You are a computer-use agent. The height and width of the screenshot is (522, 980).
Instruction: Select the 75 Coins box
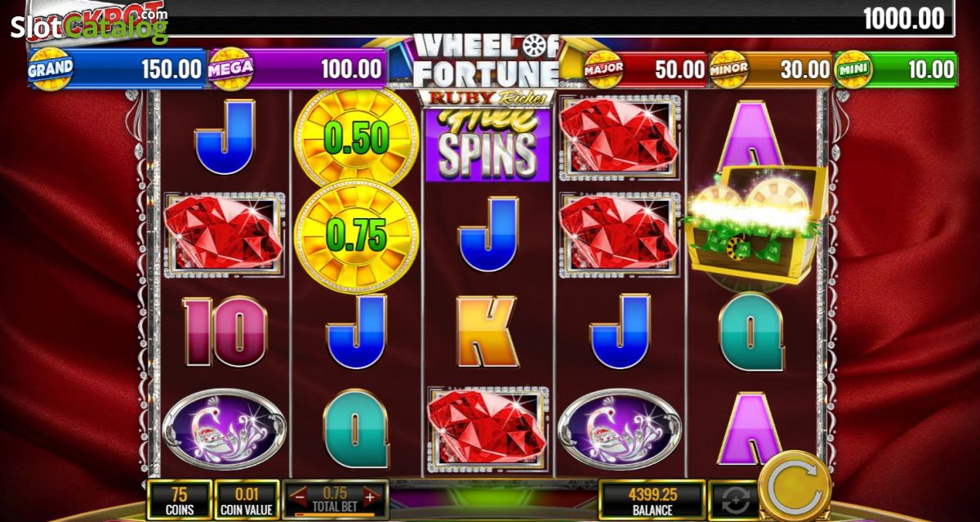coord(179,501)
